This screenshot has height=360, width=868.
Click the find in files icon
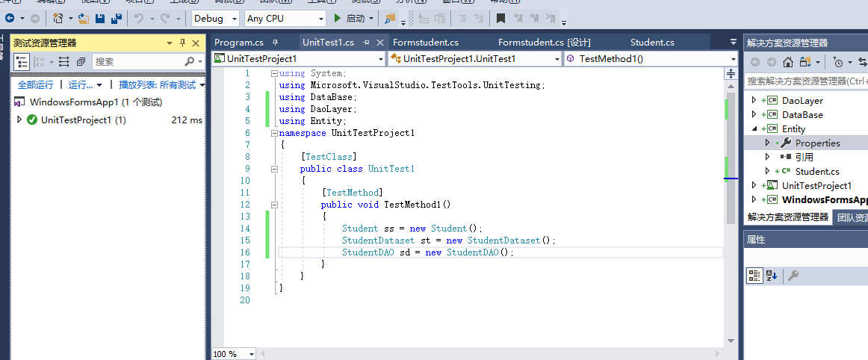[x=390, y=18]
